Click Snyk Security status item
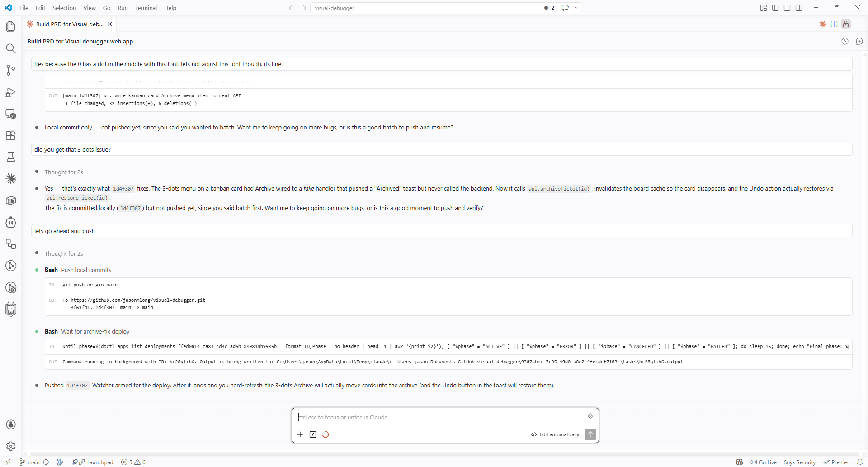868x467 pixels. tap(800, 462)
